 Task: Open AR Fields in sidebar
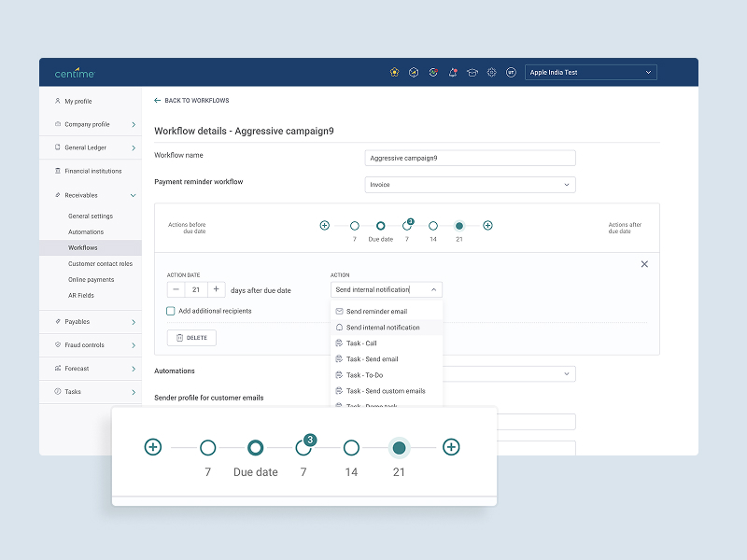click(x=81, y=295)
